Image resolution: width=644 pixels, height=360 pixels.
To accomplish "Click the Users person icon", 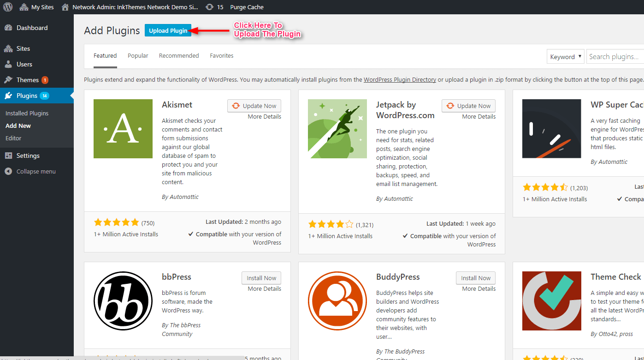I will (x=8, y=64).
